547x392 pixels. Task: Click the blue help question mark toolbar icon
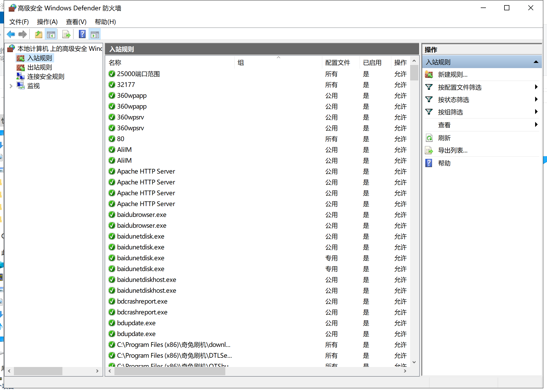82,34
